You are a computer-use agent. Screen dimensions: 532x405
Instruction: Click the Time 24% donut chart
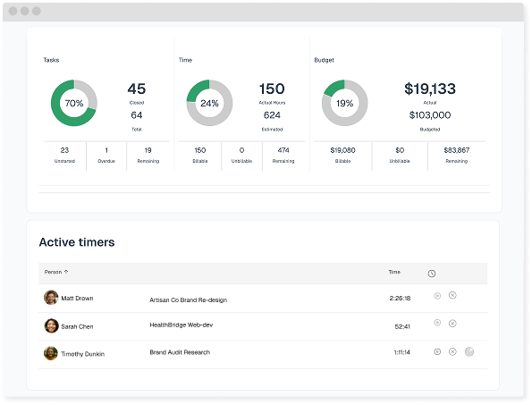[209, 103]
